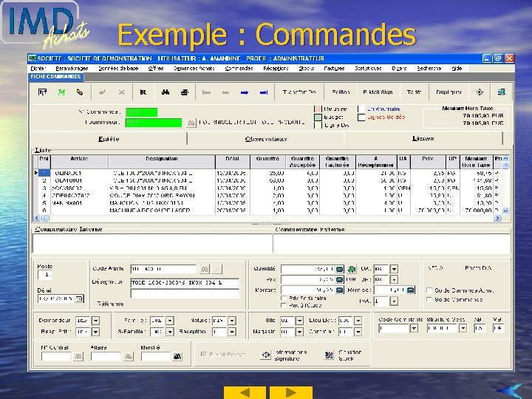Expand Famille dropdown

[170, 321]
